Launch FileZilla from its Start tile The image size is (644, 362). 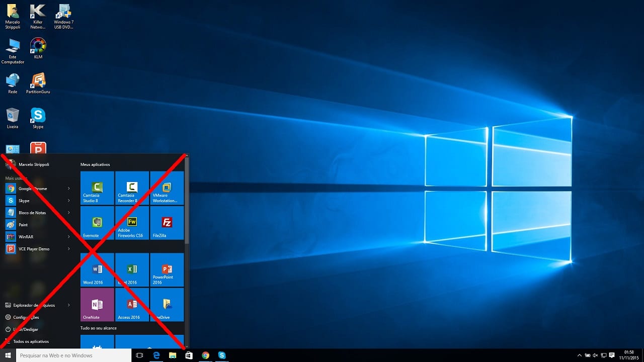point(167,223)
